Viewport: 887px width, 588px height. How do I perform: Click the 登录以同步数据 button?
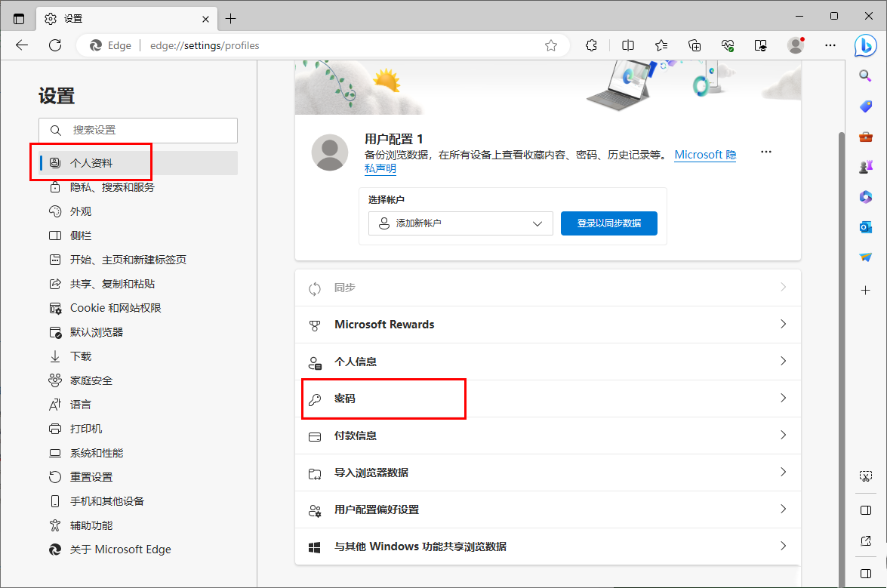point(608,223)
